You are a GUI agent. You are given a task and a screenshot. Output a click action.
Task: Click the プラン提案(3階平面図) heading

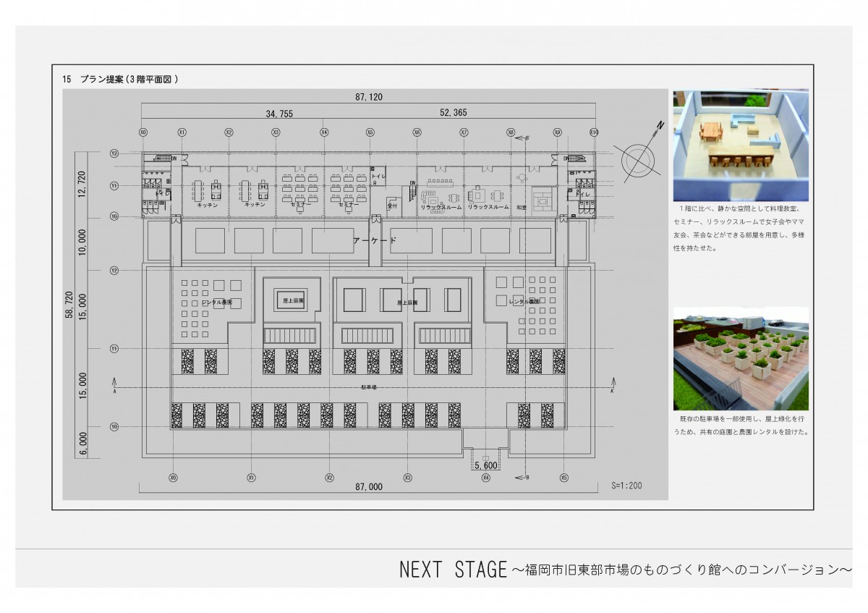(x=121, y=80)
